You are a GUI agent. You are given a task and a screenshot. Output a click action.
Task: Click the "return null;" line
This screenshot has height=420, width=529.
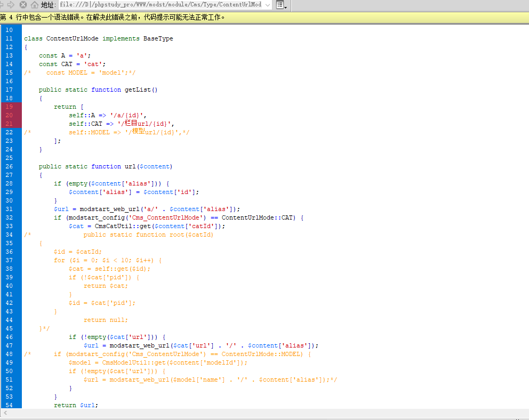[106, 320]
